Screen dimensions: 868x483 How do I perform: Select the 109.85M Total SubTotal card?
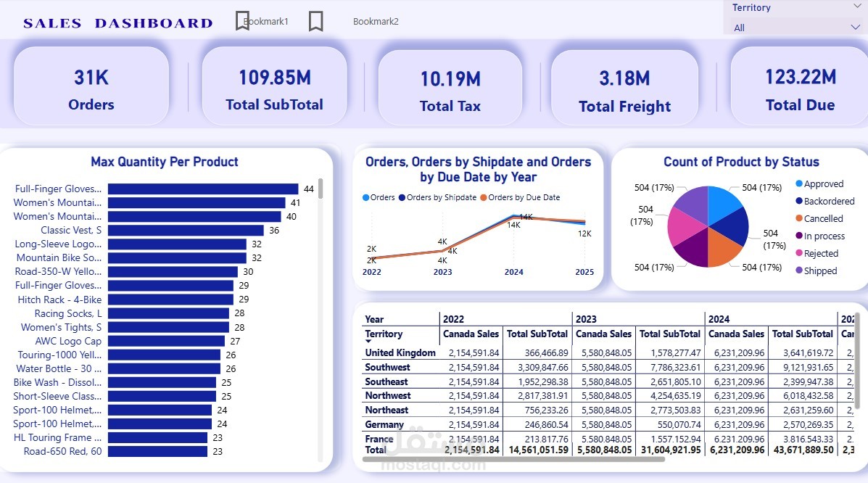coord(275,86)
